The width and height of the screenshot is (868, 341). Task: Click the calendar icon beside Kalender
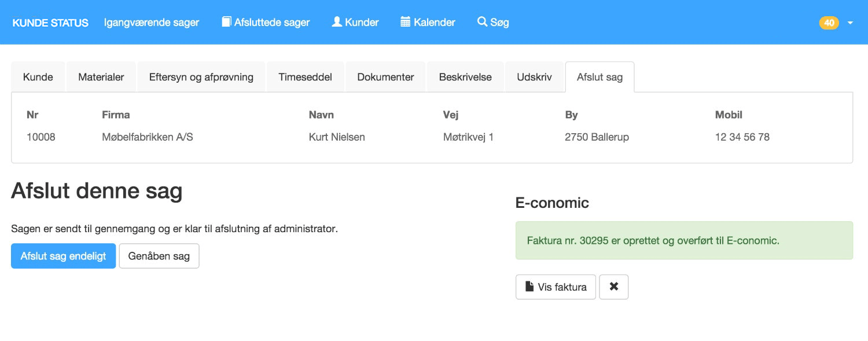(406, 22)
